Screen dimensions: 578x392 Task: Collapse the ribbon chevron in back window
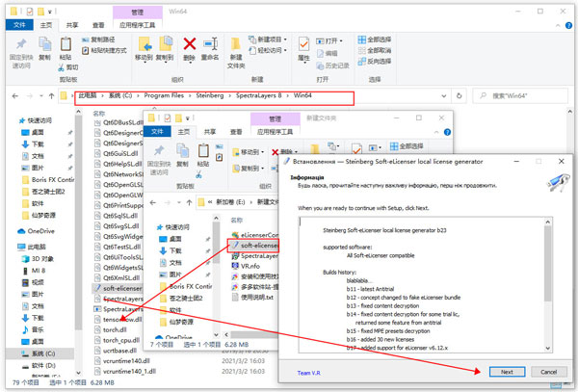(558, 25)
